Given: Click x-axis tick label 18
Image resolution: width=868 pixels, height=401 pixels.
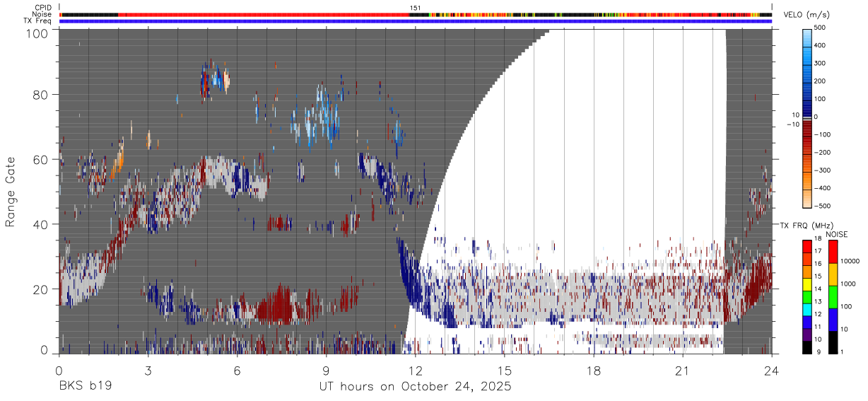Looking at the screenshot, I should (x=594, y=371).
